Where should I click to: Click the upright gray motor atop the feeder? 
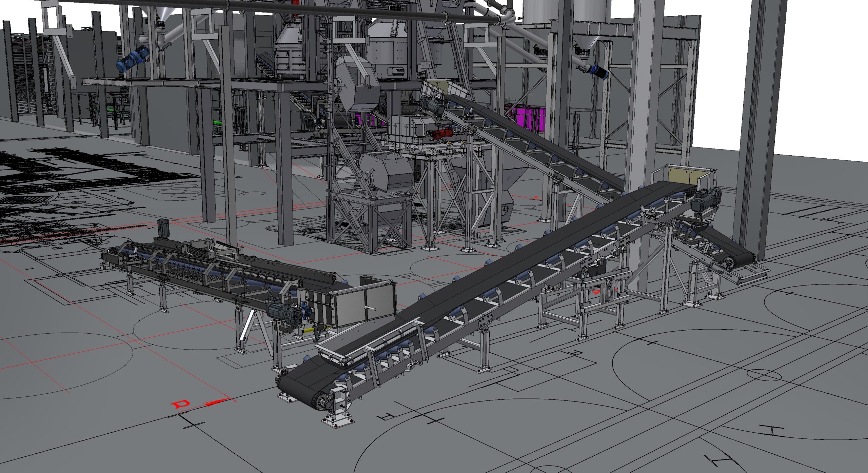(163, 228)
